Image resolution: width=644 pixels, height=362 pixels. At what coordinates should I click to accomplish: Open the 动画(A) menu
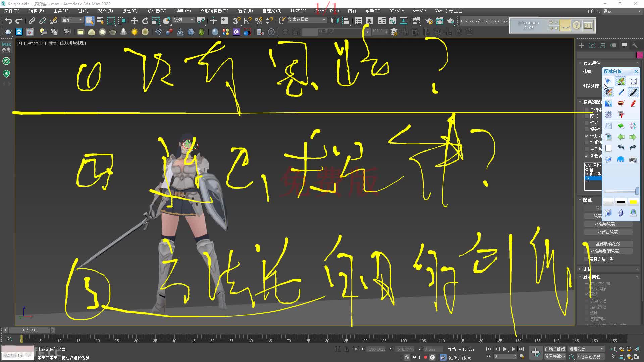[183, 11]
